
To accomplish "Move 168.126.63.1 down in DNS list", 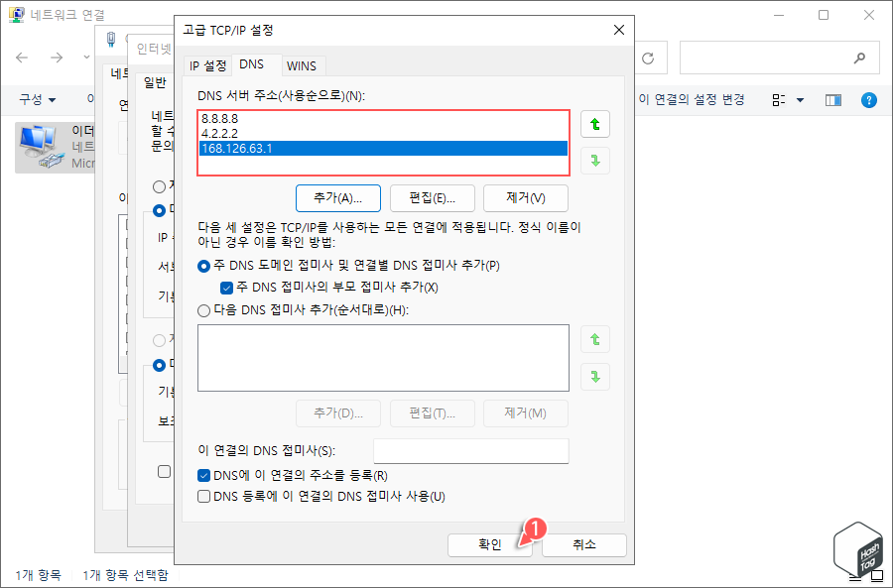I will tap(594, 161).
